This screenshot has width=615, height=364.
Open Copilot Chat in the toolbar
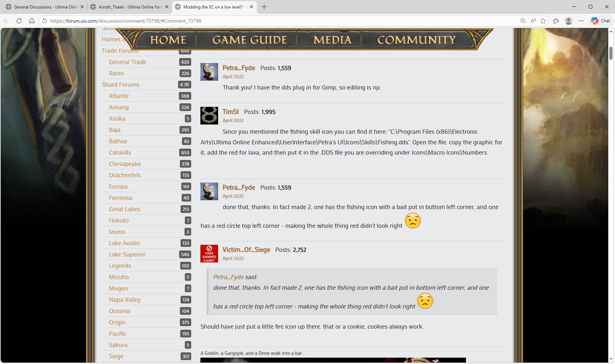tap(600, 21)
